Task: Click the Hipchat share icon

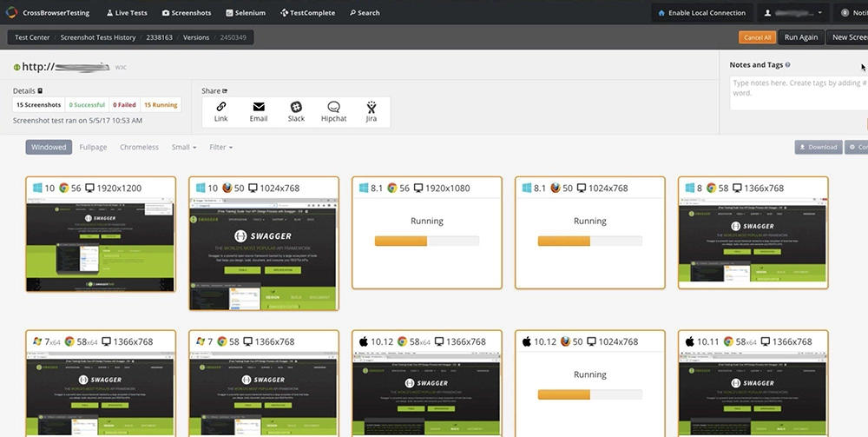Action: (333, 107)
